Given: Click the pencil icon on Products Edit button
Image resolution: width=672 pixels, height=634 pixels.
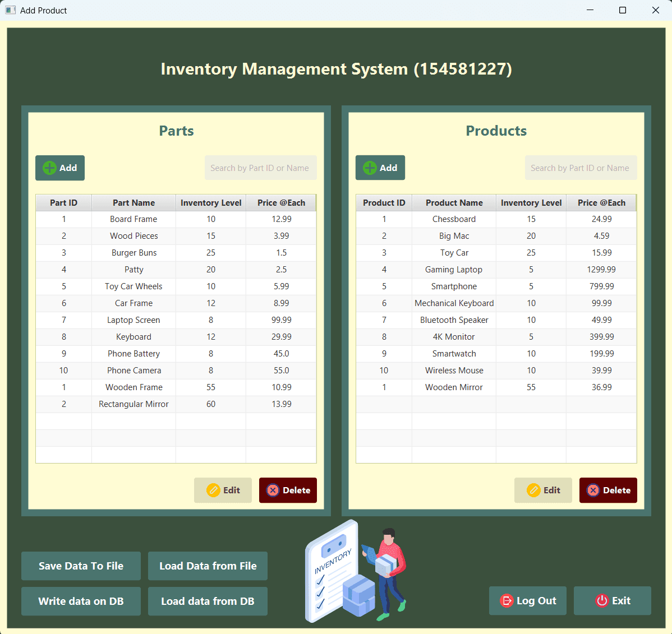Looking at the screenshot, I should click(532, 490).
